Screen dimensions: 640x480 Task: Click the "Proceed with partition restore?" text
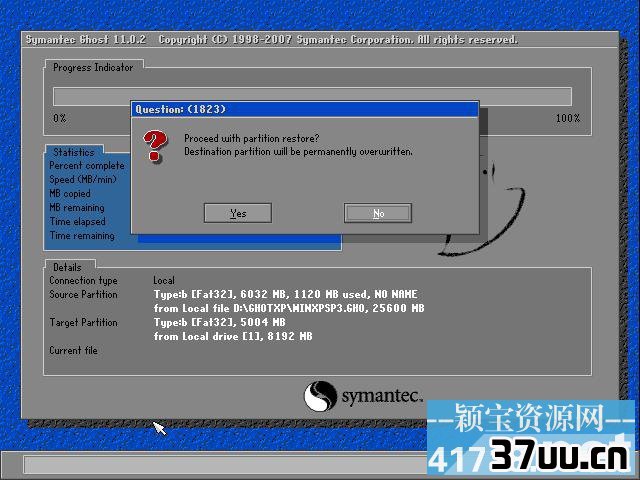point(252,138)
